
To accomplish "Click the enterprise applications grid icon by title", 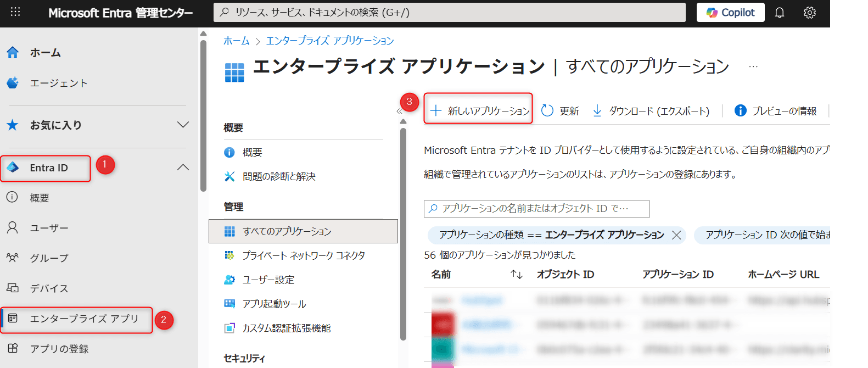I will (x=234, y=72).
